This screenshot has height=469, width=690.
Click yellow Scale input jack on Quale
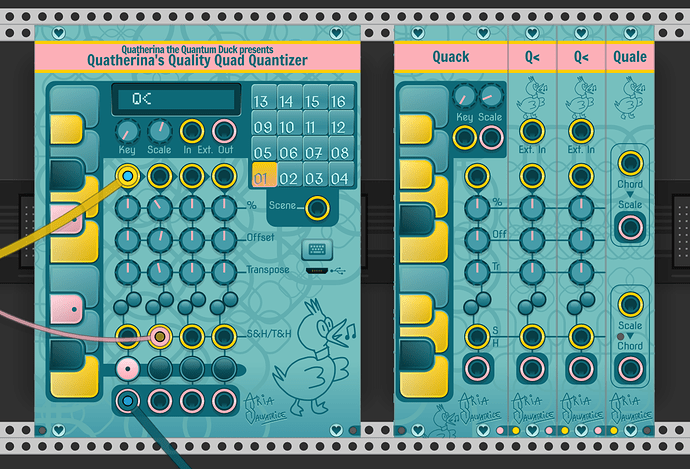pyautogui.click(x=630, y=304)
